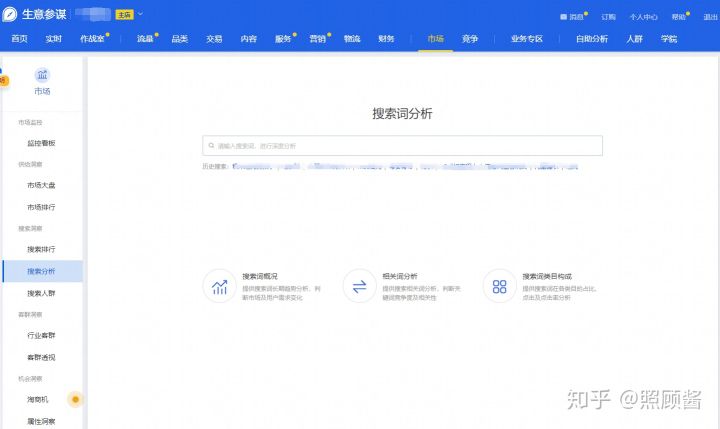Image resolution: width=720 pixels, height=429 pixels.
Task: Open 搜索排行 in the sidebar
Action: pos(41,249)
